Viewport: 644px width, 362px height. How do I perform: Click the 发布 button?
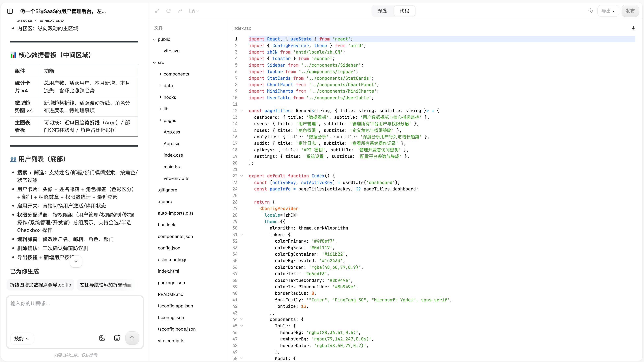(630, 11)
